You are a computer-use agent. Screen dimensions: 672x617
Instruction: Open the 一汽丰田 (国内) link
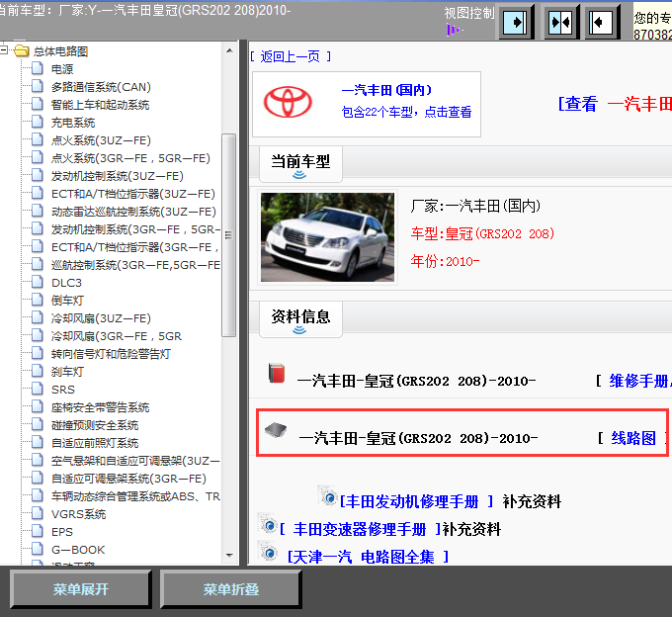click(x=386, y=90)
